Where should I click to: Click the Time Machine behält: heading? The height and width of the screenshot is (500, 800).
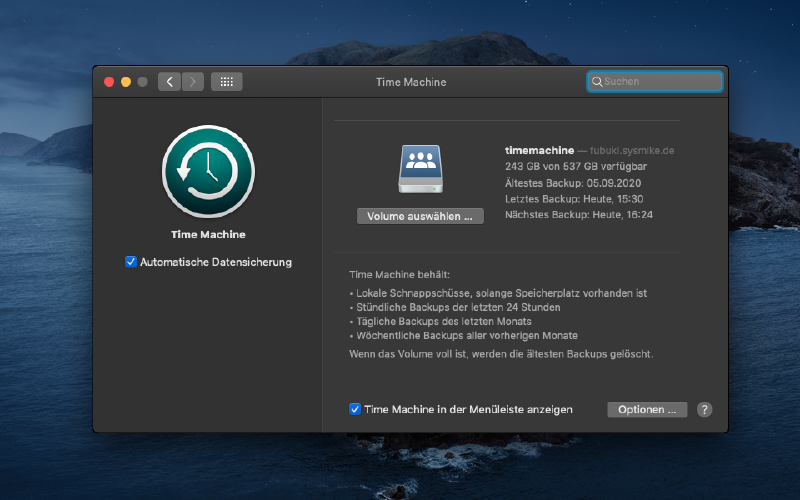399,274
